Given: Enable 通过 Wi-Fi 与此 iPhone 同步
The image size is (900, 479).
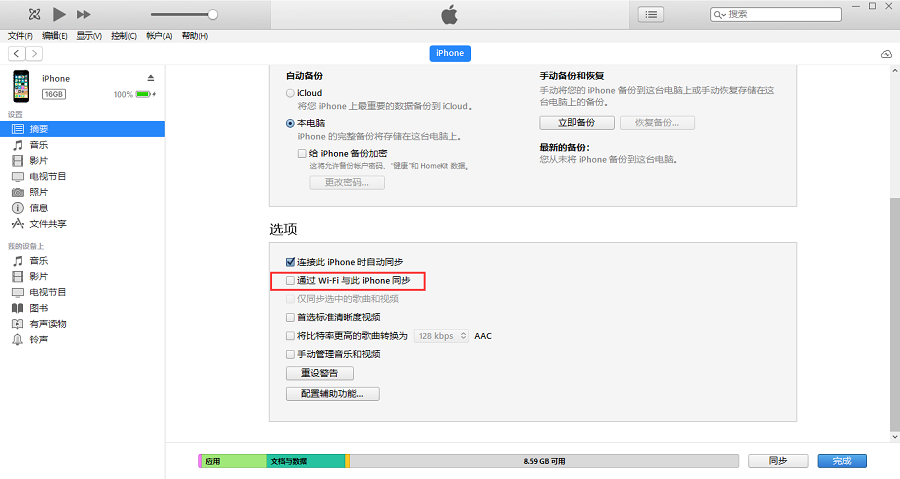Looking at the screenshot, I should [x=290, y=281].
